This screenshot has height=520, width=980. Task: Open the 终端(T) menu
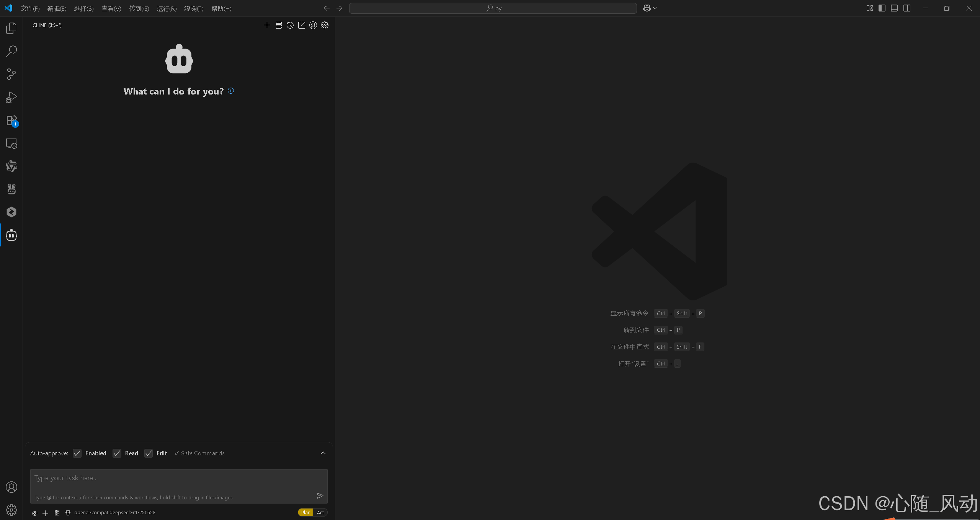point(194,8)
